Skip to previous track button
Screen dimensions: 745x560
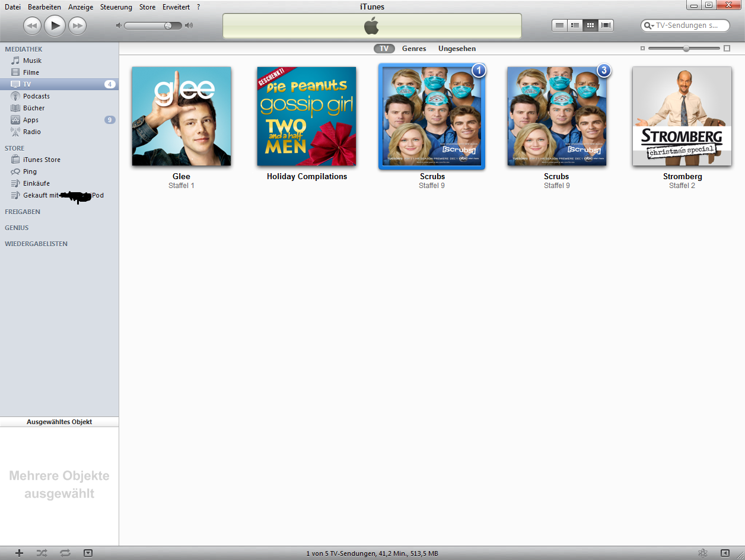(32, 26)
